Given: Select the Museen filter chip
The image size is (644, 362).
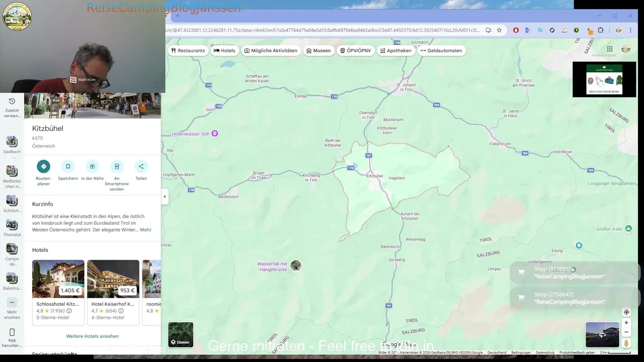Looking at the screenshot, I should pos(318,50).
